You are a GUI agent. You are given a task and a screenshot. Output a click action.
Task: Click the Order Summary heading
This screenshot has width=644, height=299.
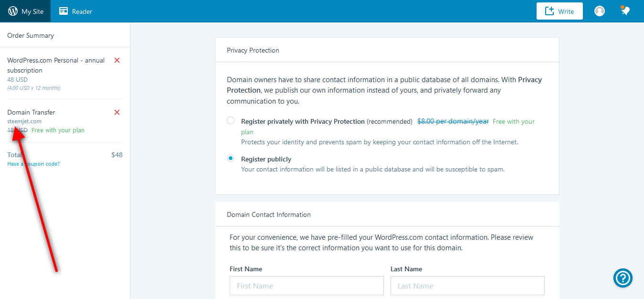click(x=31, y=35)
